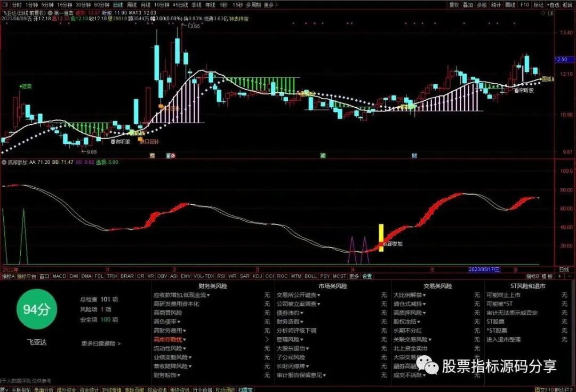Expand 更多 timeframe options
Image resolution: width=576 pixels, height=392 pixels.
(x=271, y=5)
